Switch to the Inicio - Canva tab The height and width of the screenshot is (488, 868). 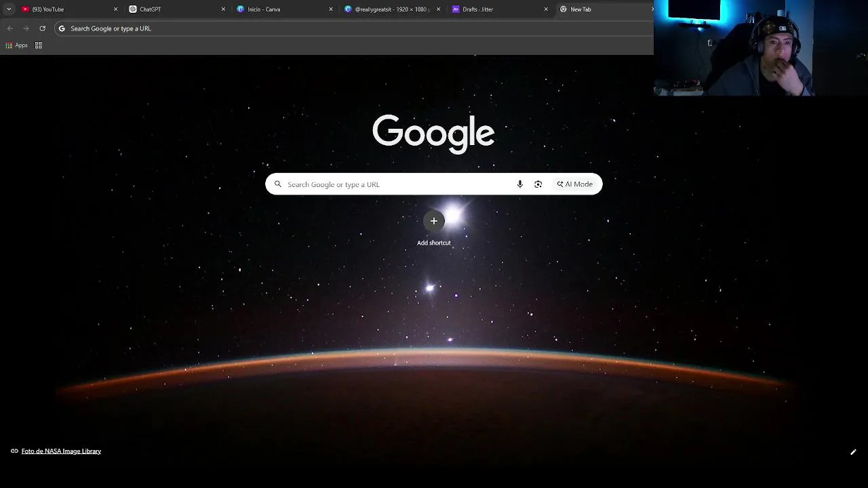284,9
